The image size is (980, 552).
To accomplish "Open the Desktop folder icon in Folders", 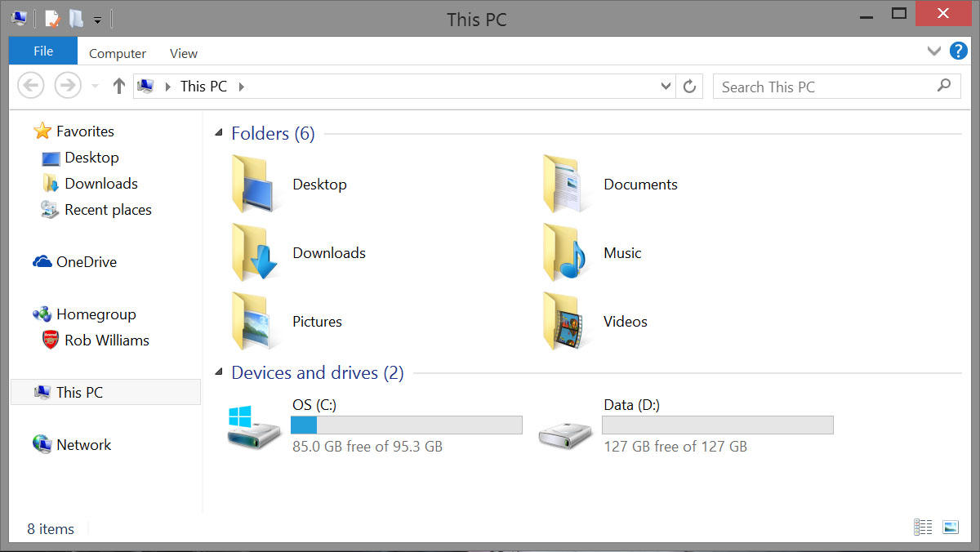I will point(255,184).
